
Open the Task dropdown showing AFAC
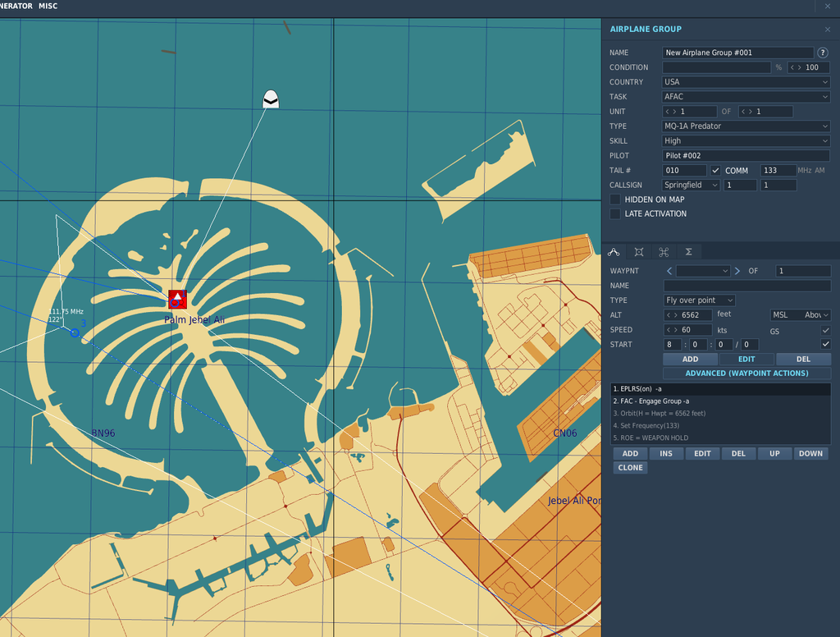(746, 97)
